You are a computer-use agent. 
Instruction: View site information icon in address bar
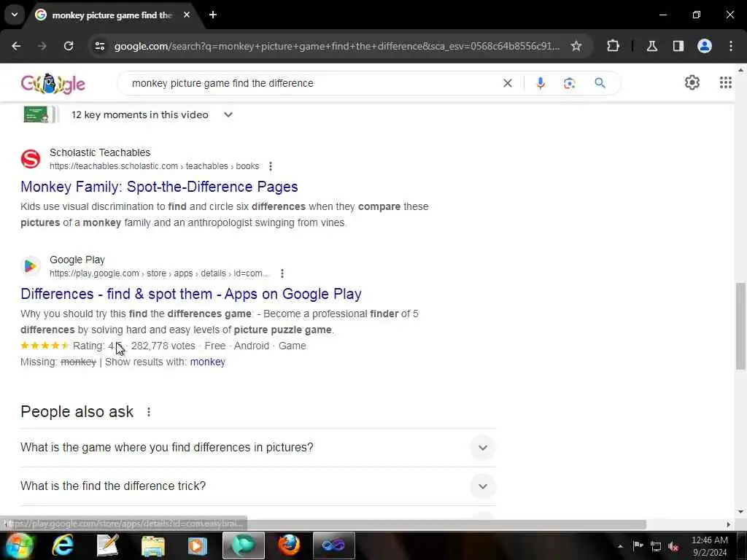(x=99, y=46)
